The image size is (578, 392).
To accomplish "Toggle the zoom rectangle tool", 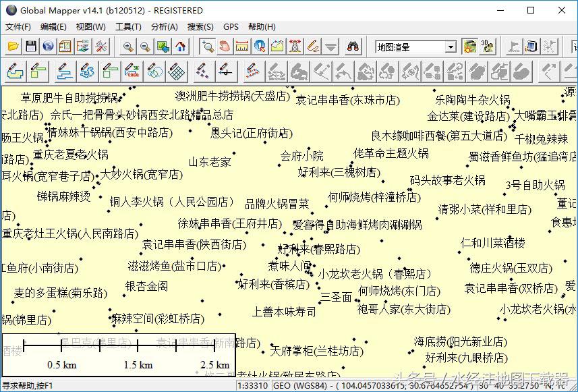I will pyautogui.click(x=207, y=47).
